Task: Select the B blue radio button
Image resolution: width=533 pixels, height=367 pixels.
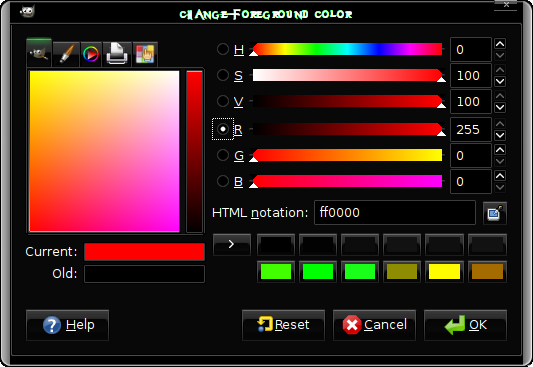Action: pyautogui.click(x=223, y=181)
